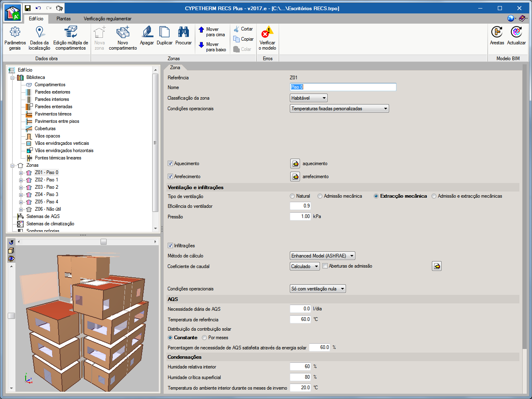Image resolution: width=532 pixels, height=399 pixels.
Task: Open Método de cálculo dropdown
Action: pos(322,256)
